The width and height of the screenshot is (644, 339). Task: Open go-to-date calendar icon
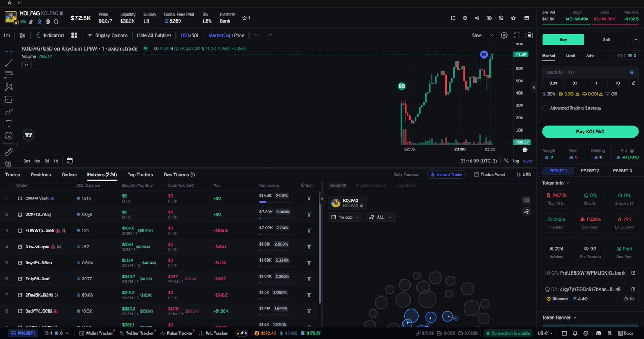point(70,161)
